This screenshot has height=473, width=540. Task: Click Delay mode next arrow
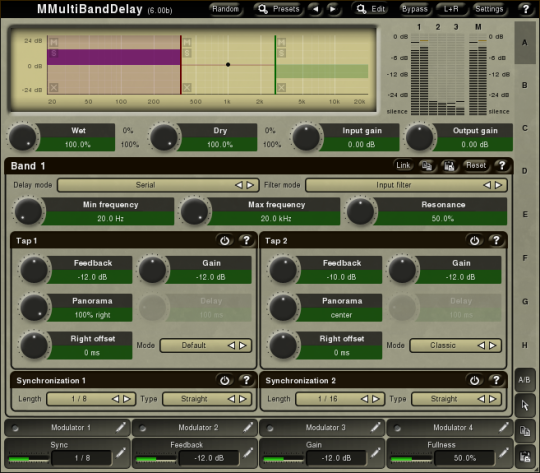coord(250,185)
